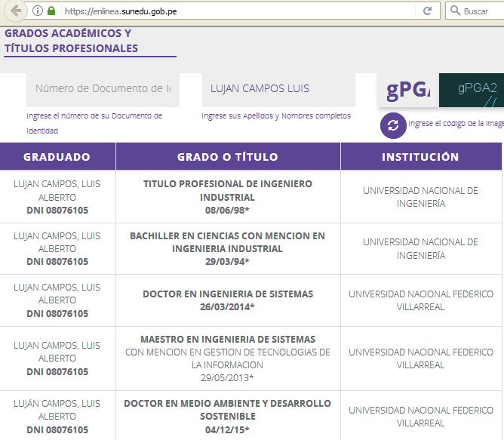504x440 pixels.
Task: Click the date 08/06/98*
Action: pyautogui.click(x=227, y=211)
